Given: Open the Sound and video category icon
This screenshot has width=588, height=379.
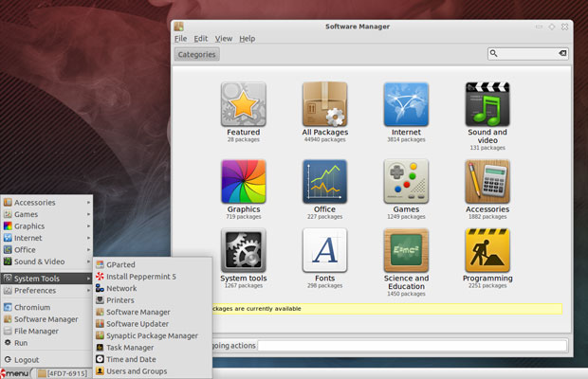Looking at the screenshot, I should [x=487, y=104].
